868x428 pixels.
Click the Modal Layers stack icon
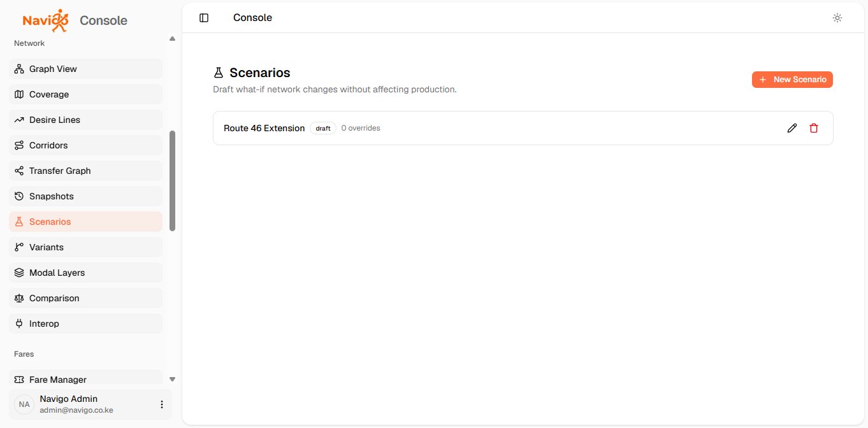(x=19, y=273)
